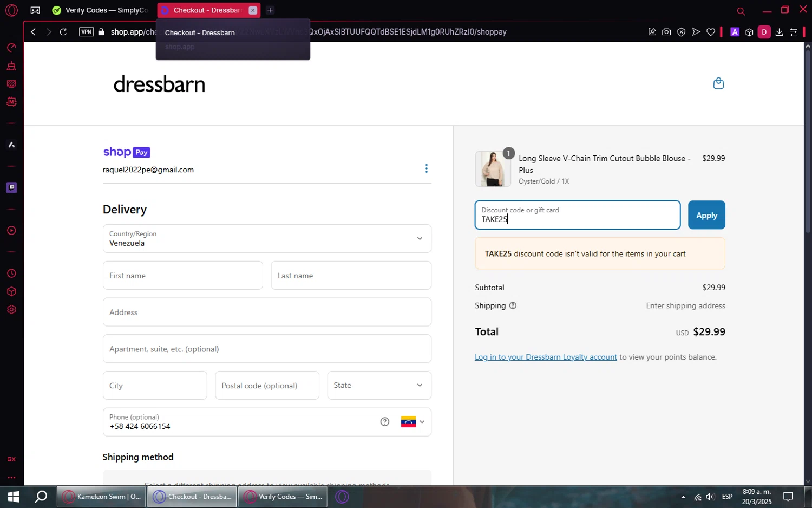Open the pink D extension icon
Screen dimensions: 812x508
tap(764, 32)
